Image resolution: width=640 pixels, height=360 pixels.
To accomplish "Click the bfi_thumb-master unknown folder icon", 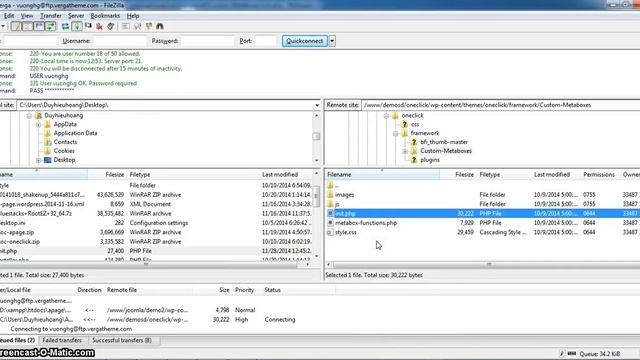I will (413, 142).
